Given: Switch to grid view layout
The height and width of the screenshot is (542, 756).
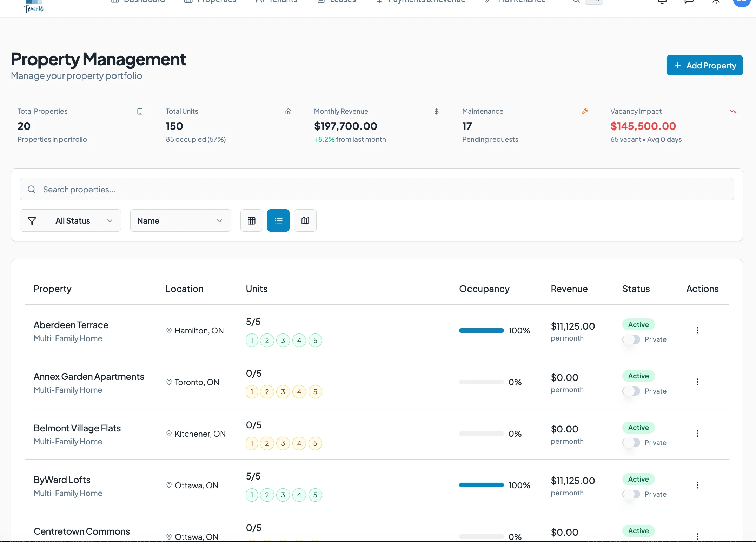Looking at the screenshot, I should coord(251,220).
